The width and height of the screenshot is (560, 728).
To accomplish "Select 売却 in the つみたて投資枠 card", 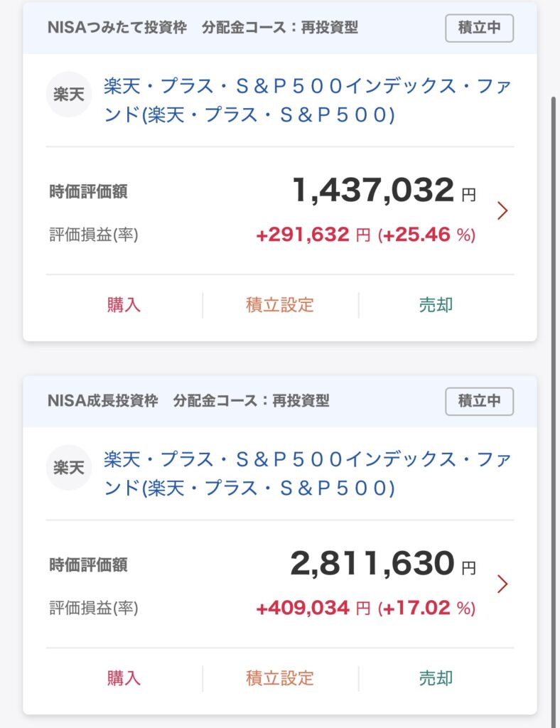I will click(x=436, y=305).
